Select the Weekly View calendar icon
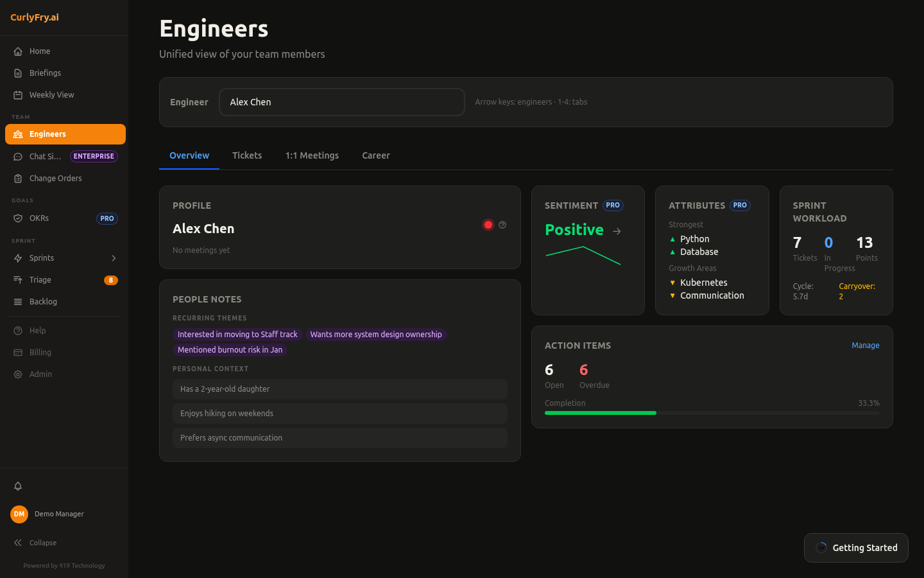Viewport: 924px width, 578px height. [17, 94]
